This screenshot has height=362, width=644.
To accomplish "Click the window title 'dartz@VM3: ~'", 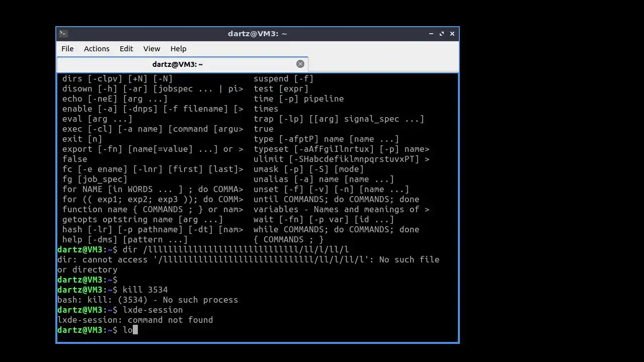I will pyautogui.click(x=258, y=34).
